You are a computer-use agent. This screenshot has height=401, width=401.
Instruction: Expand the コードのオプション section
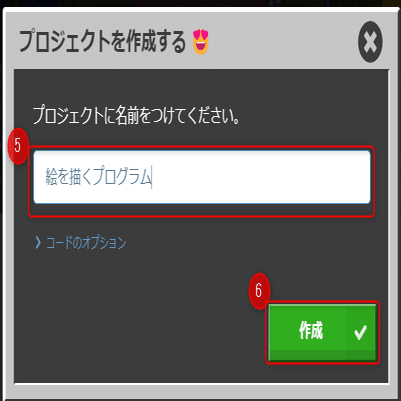pyautogui.click(x=81, y=243)
